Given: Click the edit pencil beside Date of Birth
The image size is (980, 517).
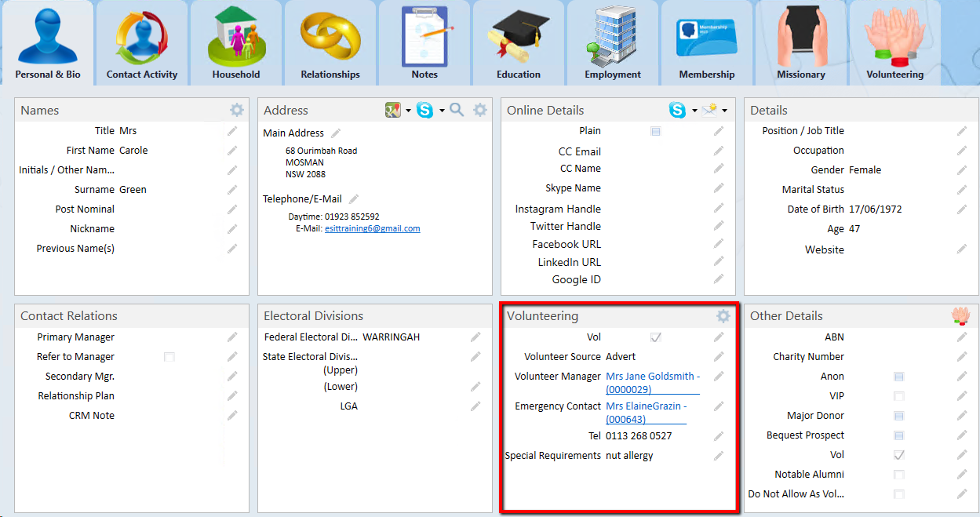Looking at the screenshot, I should pyautogui.click(x=962, y=209).
